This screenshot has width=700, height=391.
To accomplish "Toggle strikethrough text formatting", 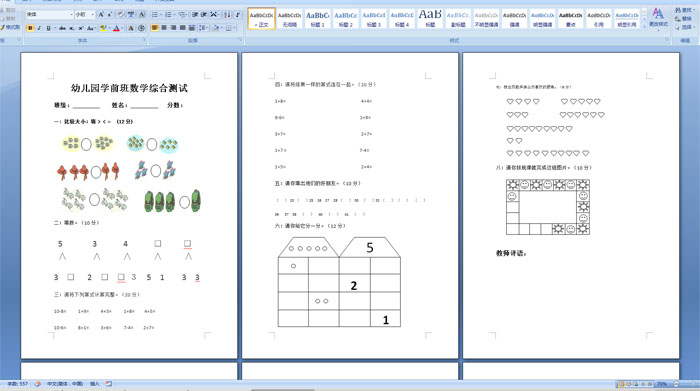I will click(62, 28).
